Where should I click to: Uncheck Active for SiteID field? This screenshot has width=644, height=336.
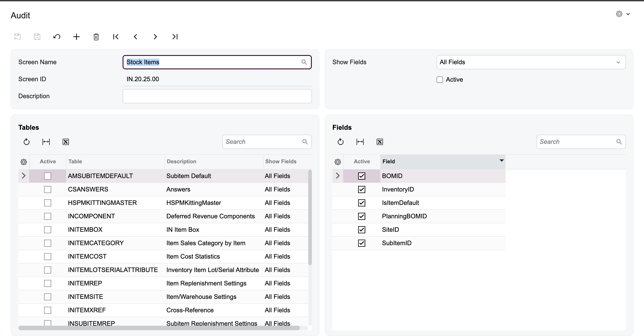[x=361, y=230]
